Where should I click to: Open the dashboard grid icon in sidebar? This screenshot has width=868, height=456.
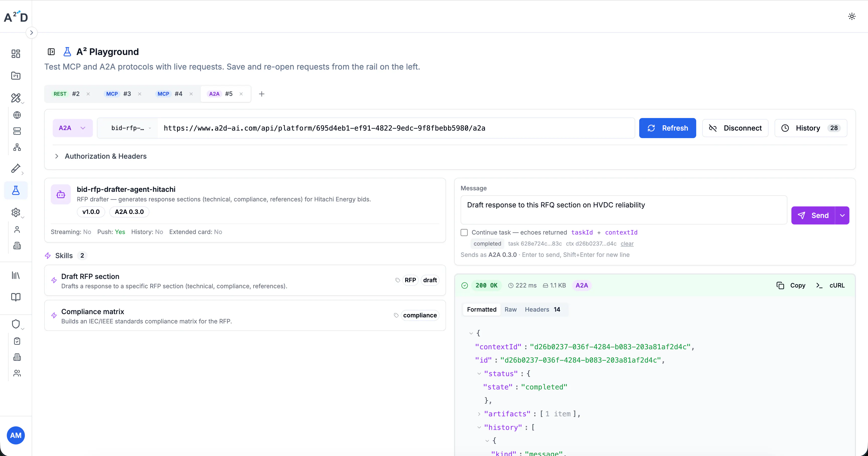16,53
